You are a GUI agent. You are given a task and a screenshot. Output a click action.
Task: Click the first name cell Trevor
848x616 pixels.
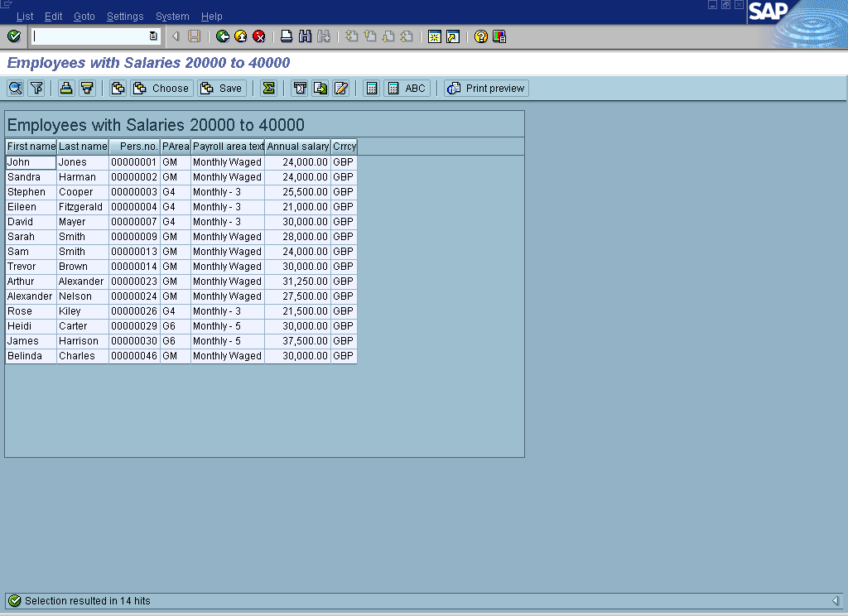(31, 267)
